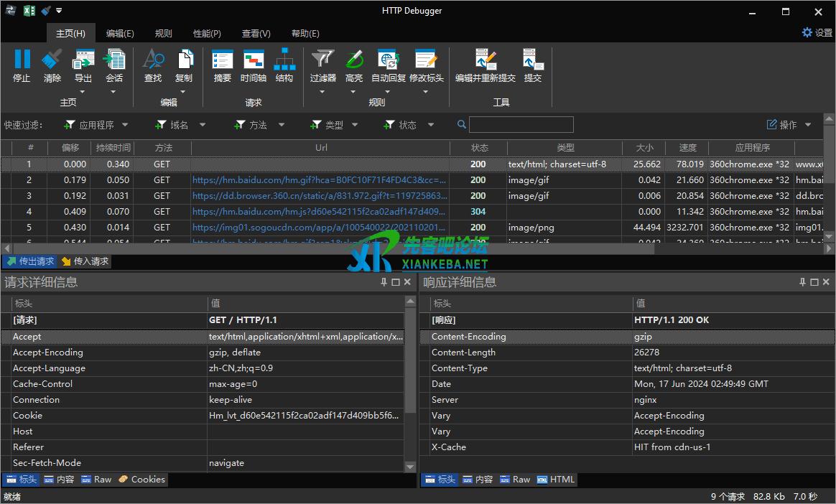
Task: Expand the Application (应用程序) quick filter dropdown
Action: pyautogui.click(x=125, y=125)
